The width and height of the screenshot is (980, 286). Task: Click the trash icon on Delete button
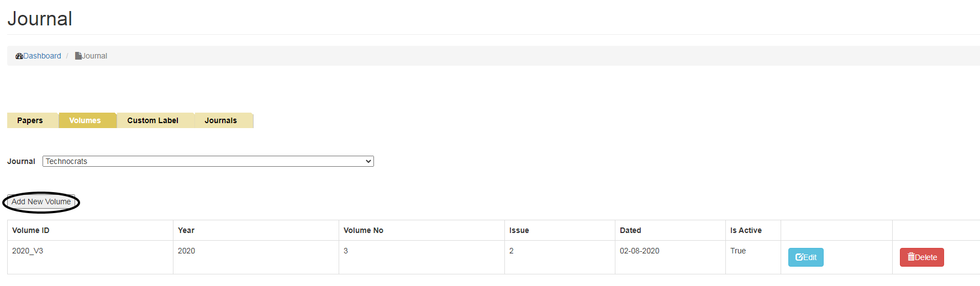tap(911, 257)
